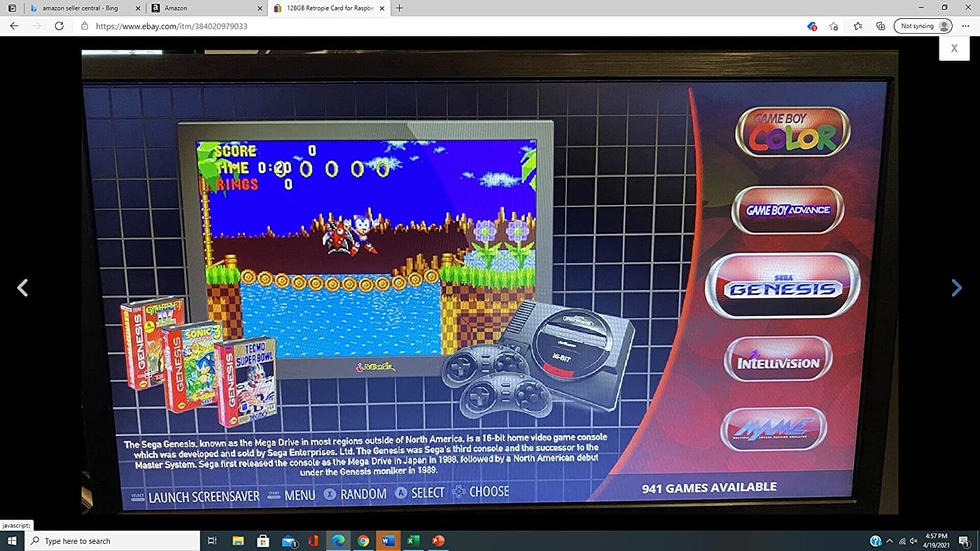980x551 pixels.
Task: Open the tab actions menu icon
Action: tap(12, 8)
